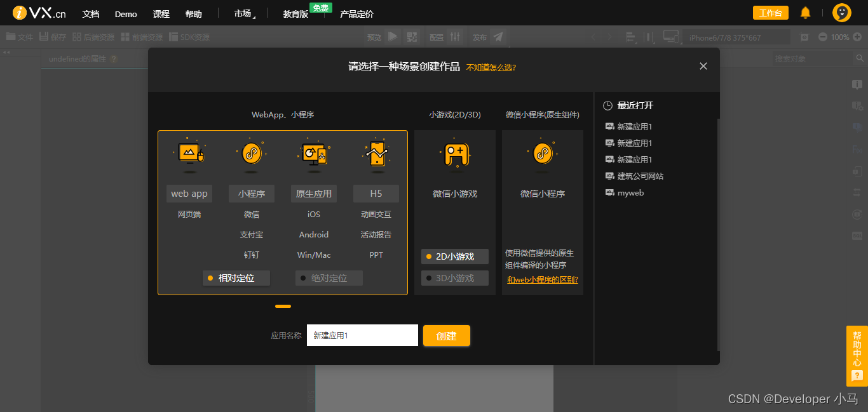Click the 工作台 button

(771, 13)
